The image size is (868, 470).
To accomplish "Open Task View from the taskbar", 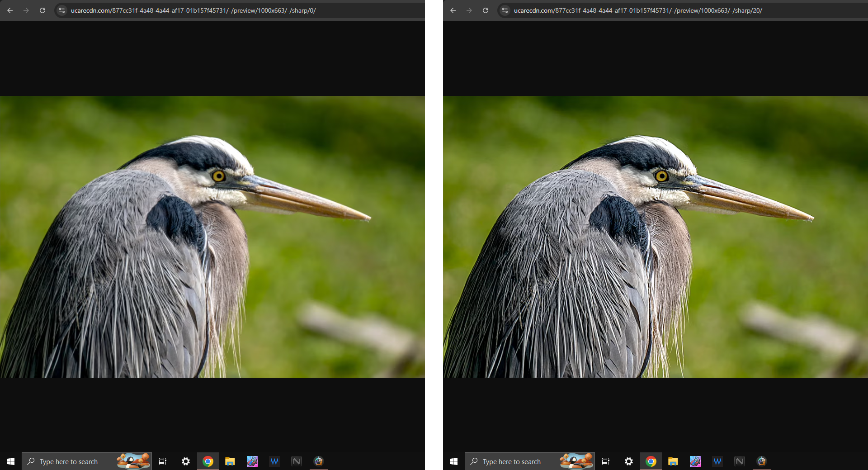I will pos(163,461).
